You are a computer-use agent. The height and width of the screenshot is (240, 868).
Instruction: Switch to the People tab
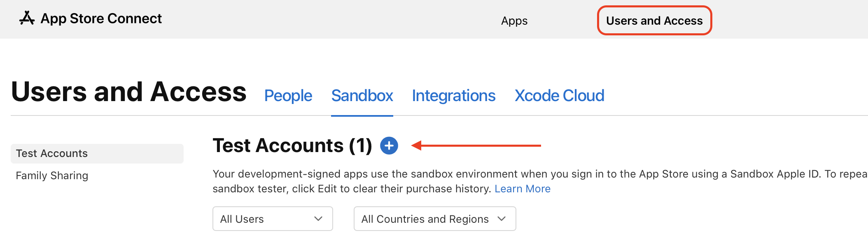coord(288,96)
